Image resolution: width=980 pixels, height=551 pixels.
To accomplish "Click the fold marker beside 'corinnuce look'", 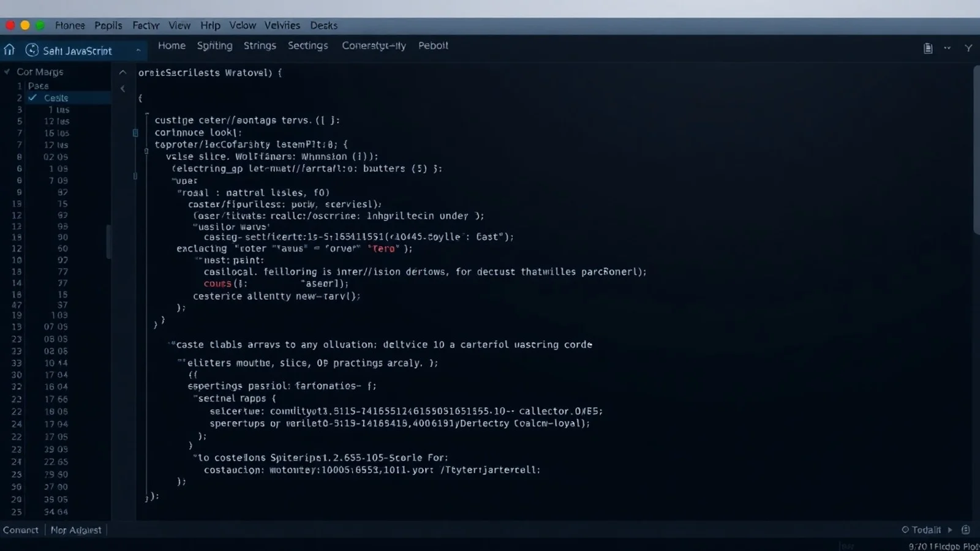I will [x=135, y=132].
